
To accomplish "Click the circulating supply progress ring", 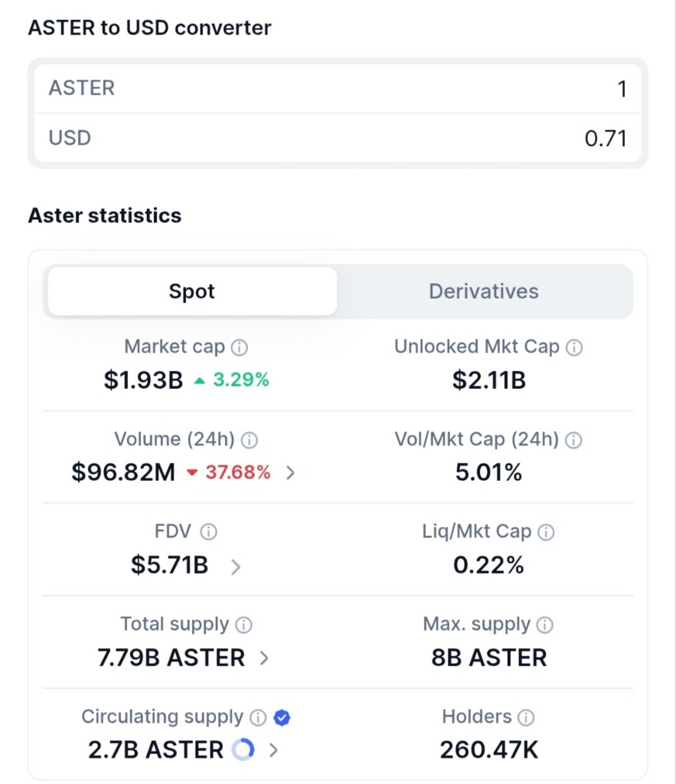I will [x=243, y=750].
